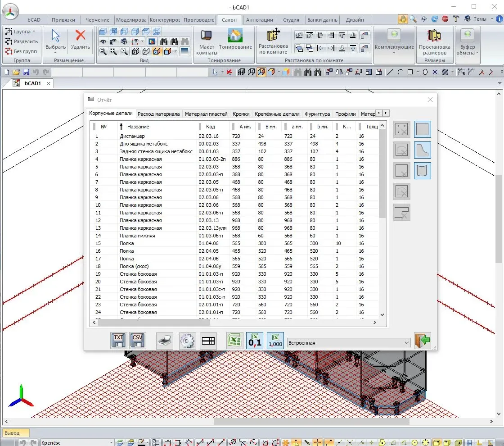Switch to the Кромки report tab
The height and width of the screenshot is (446, 504).
(x=241, y=114)
